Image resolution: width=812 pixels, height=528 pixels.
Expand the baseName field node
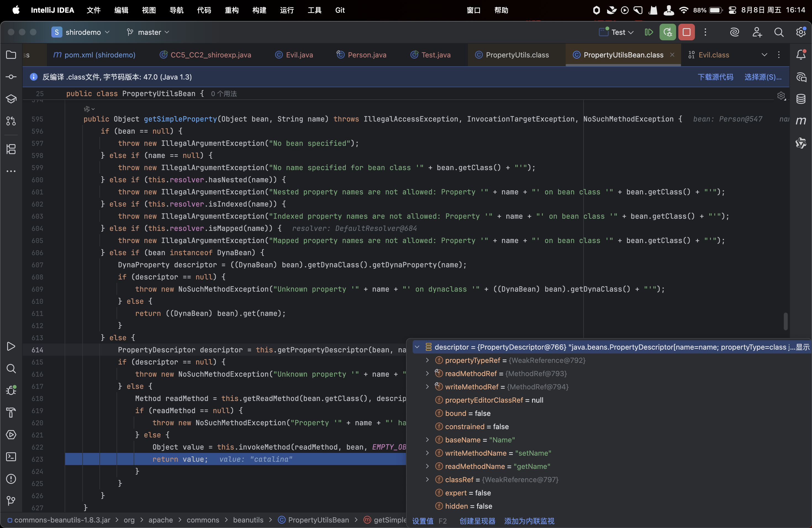point(427,440)
